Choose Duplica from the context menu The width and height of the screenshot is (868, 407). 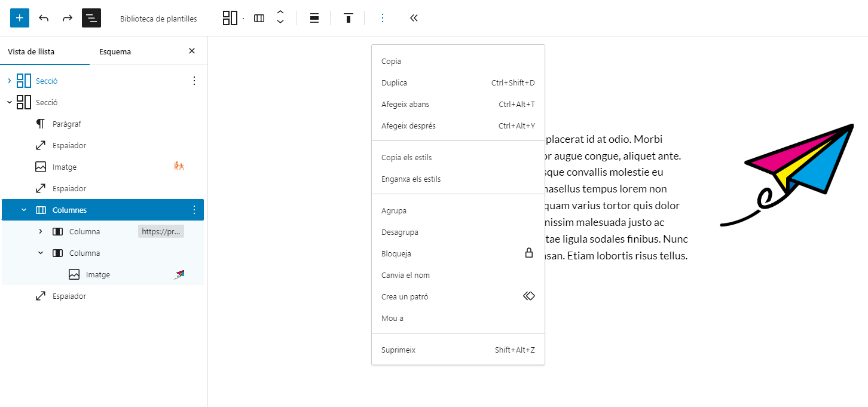click(395, 82)
